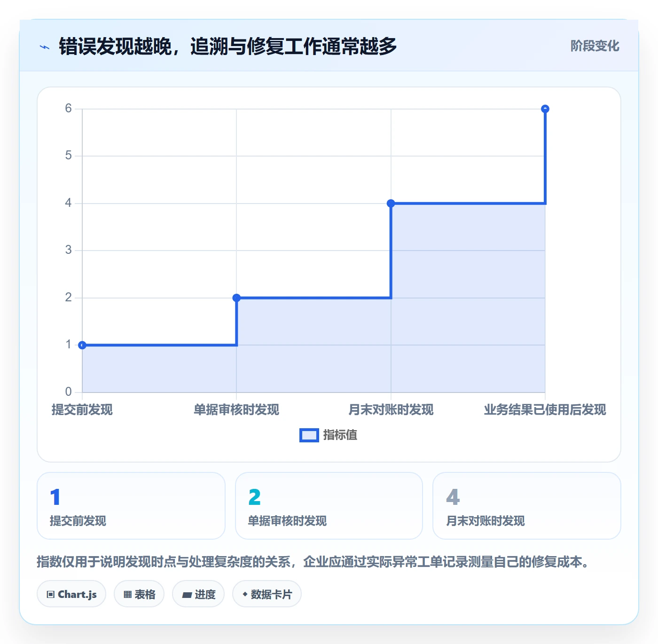Image resolution: width=658 pixels, height=644 pixels.
Task: Click the diamond icon in the 数据卡片 tag
Action: (245, 594)
